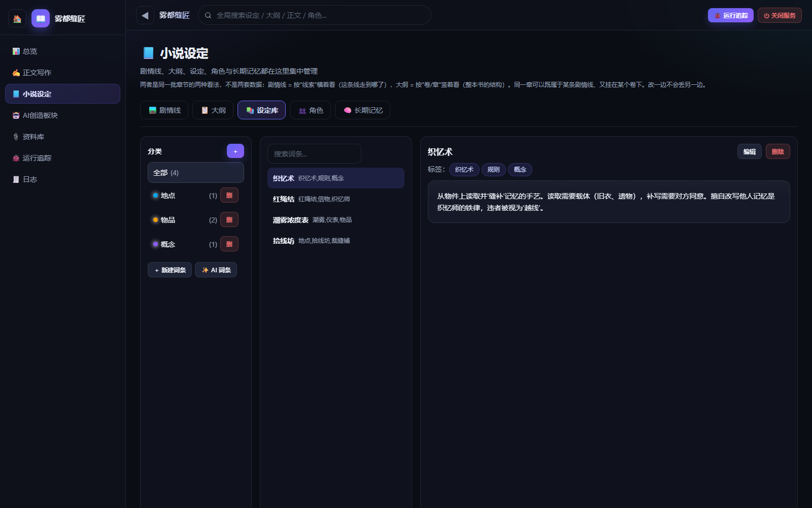Screen dimensions: 812x508
Task: Focus the global search field
Action: tap(315, 15)
